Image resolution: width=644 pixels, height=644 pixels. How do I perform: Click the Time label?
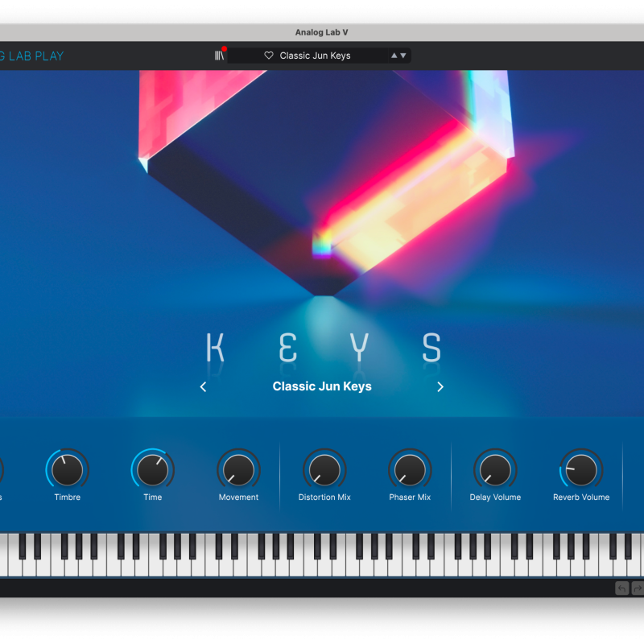tap(153, 497)
